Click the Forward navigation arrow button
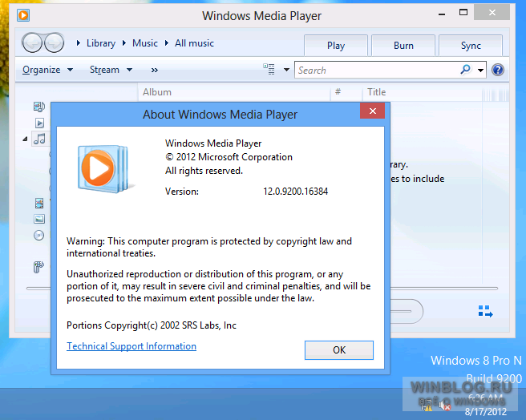Image resolution: width=526 pixels, height=420 pixels. coord(54,43)
